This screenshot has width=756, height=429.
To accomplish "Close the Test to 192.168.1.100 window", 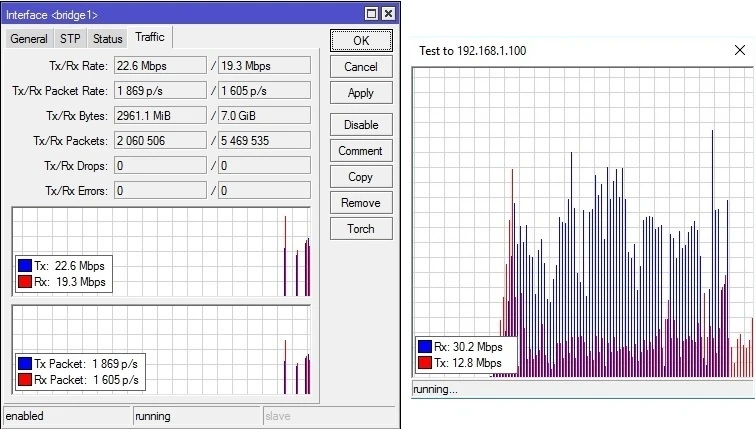I will [x=739, y=50].
